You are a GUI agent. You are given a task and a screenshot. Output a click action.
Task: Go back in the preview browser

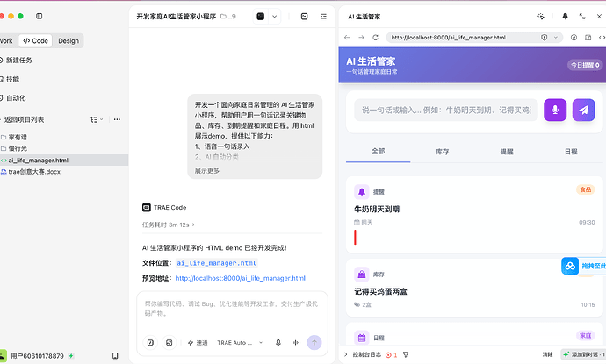347,38
